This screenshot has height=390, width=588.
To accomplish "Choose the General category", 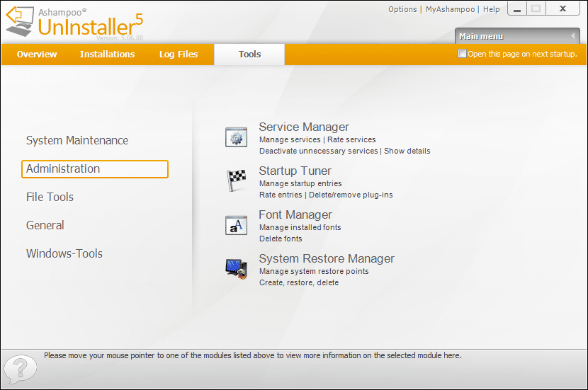I will coord(45,225).
